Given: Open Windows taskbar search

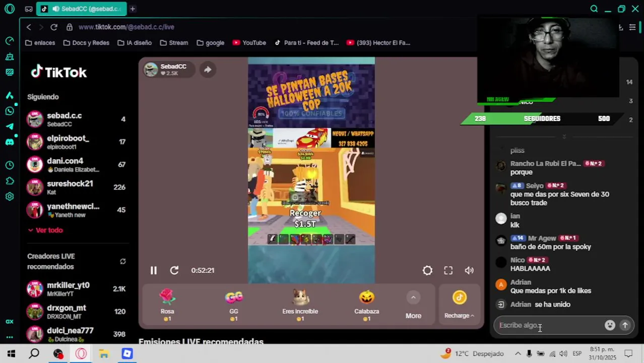Looking at the screenshot, I should (34, 353).
